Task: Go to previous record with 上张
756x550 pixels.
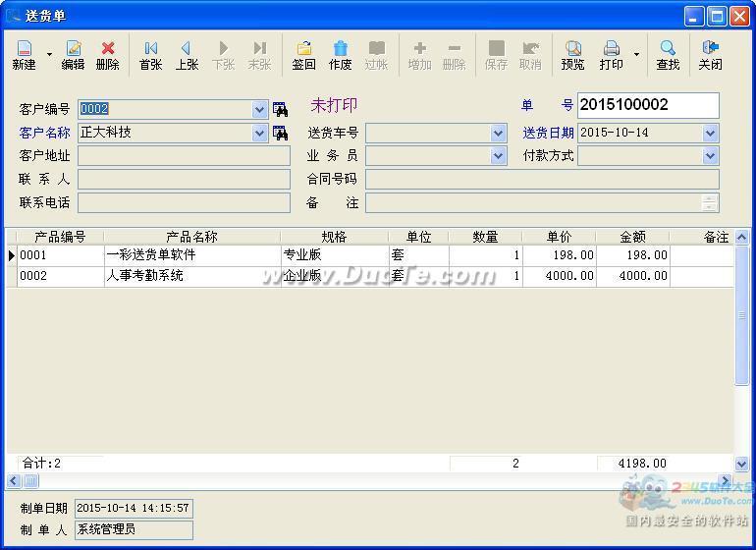Action: click(187, 55)
